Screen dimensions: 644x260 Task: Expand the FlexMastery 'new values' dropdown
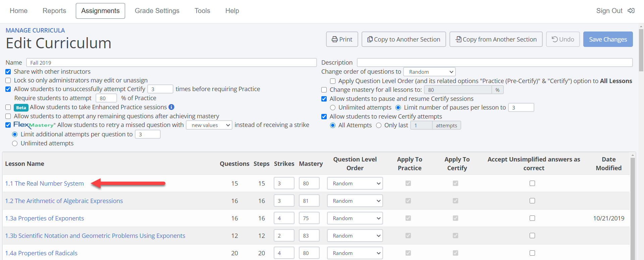coord(209,125)
